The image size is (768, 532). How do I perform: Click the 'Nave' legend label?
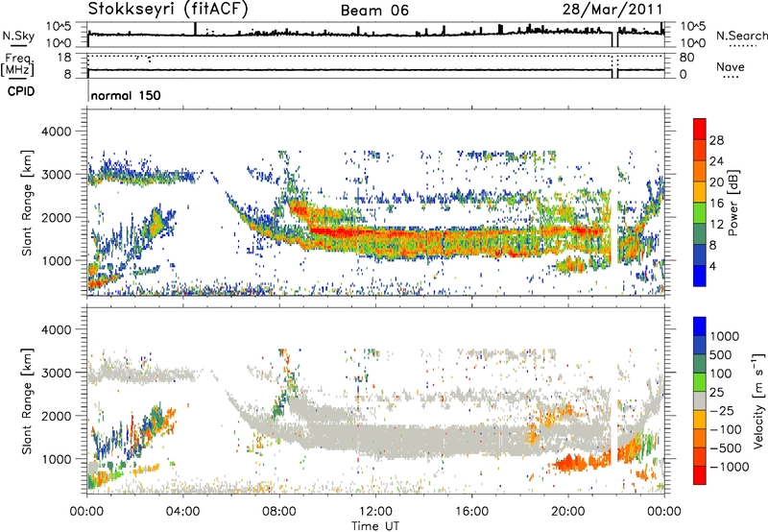point(731,67)
